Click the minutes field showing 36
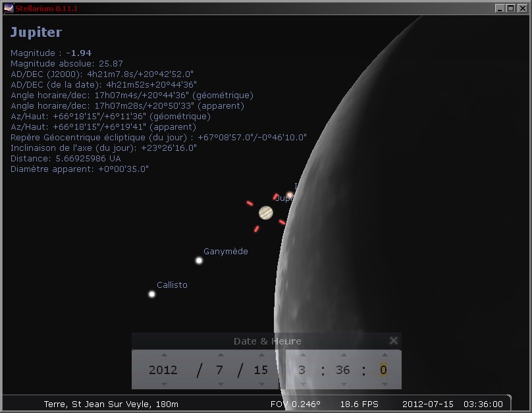Viewport: 532px width, 413px height. (342, 370)
